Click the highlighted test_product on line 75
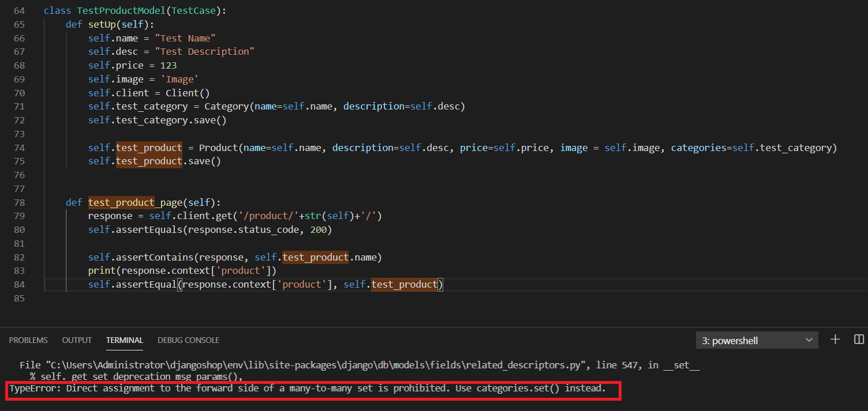868x411 pixels. pos(149,161)
